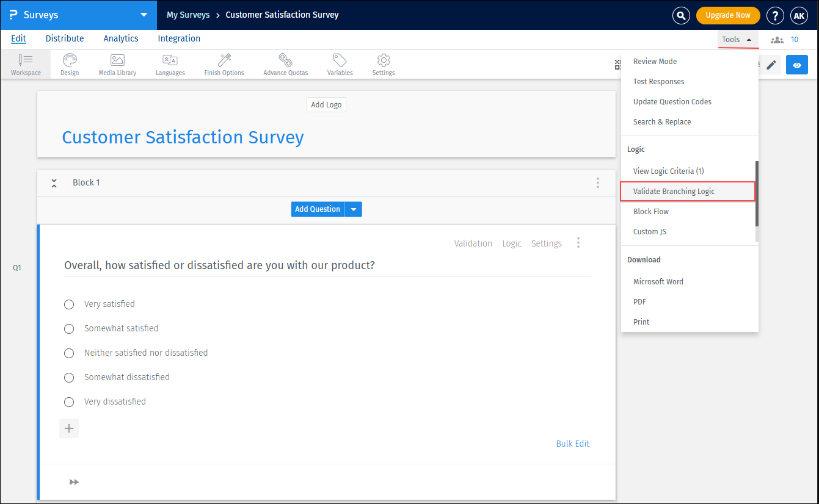The height and width of the screenshot is (504, 819).
Task: Select the Languages tool
Action: pyautogui.click(x=170, y=64)
